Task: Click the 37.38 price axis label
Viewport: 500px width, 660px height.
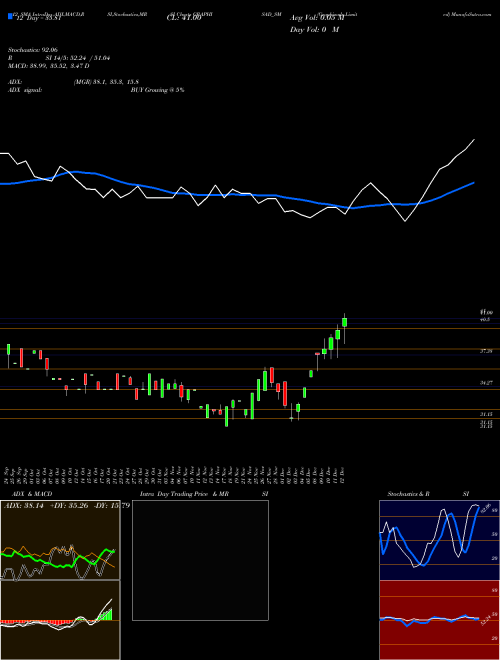Action: pyautogui.click(x=486, y=351)
